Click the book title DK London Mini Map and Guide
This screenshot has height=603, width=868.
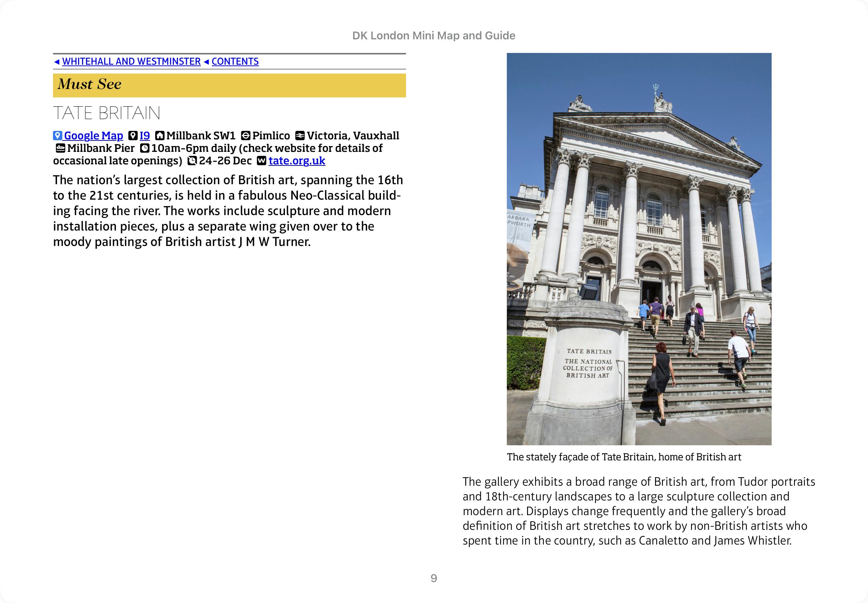point(433,36)
